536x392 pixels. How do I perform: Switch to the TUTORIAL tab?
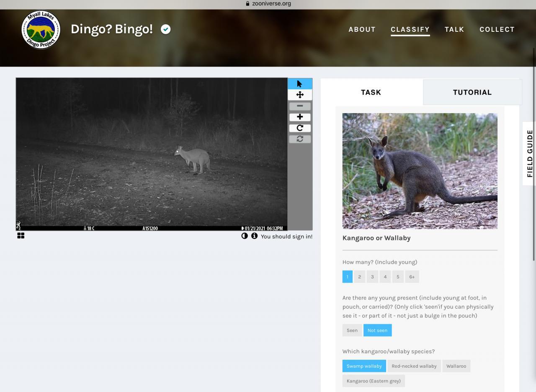472,92
